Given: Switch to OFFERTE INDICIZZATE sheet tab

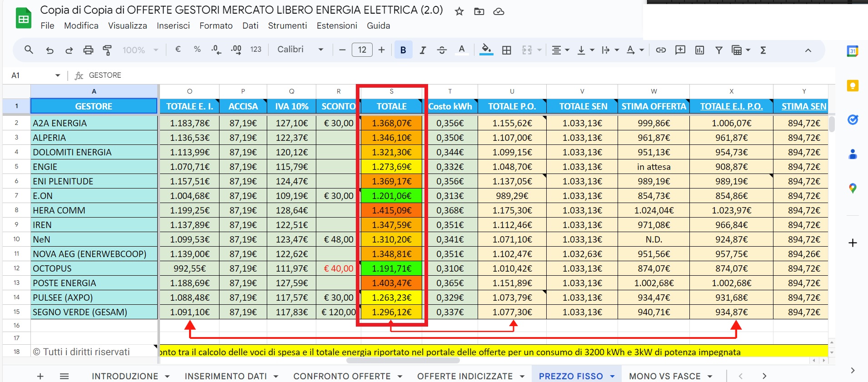Looking at the screenshot, I should [x=465, y=376].
